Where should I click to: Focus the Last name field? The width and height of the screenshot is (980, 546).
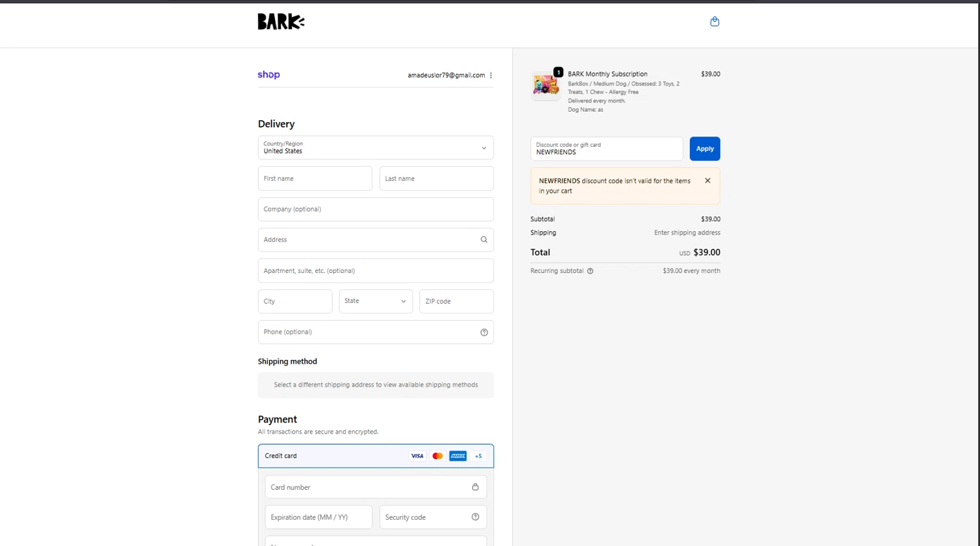click(436, 178)
